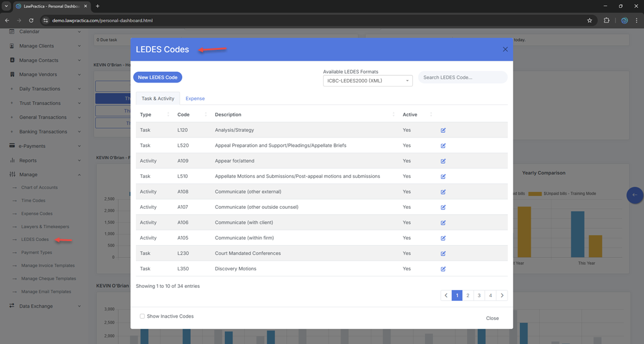This screenshot has width=644, height=344.
Task: Focus the Search LEDES Code field
Action: coord(463,77)
